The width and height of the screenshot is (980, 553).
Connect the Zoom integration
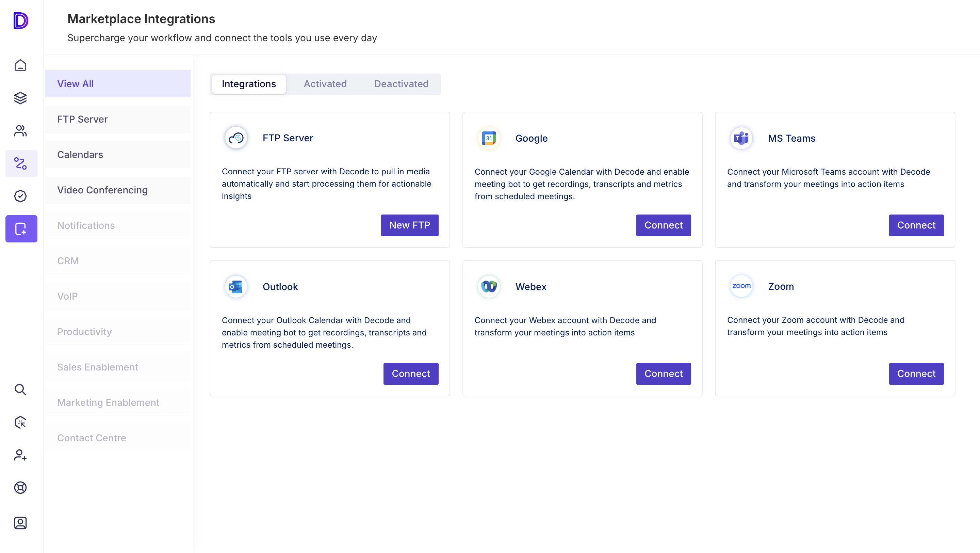[916, 374]
